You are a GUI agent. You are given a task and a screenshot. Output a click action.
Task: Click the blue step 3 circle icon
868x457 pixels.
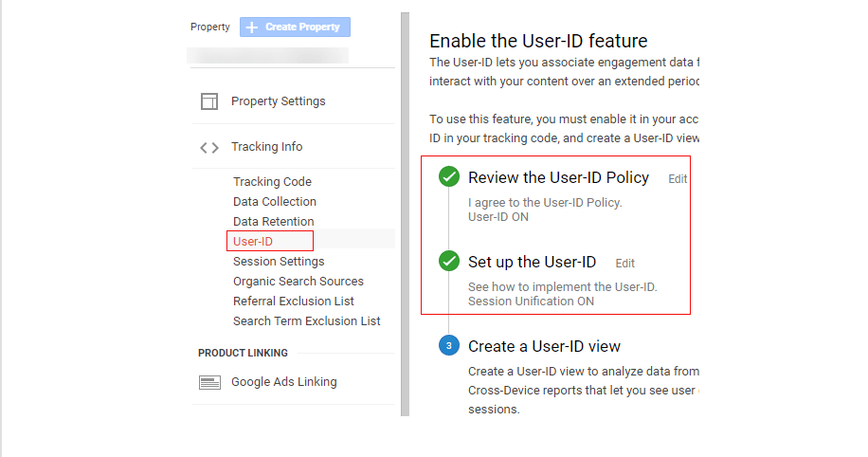(449, 345)
